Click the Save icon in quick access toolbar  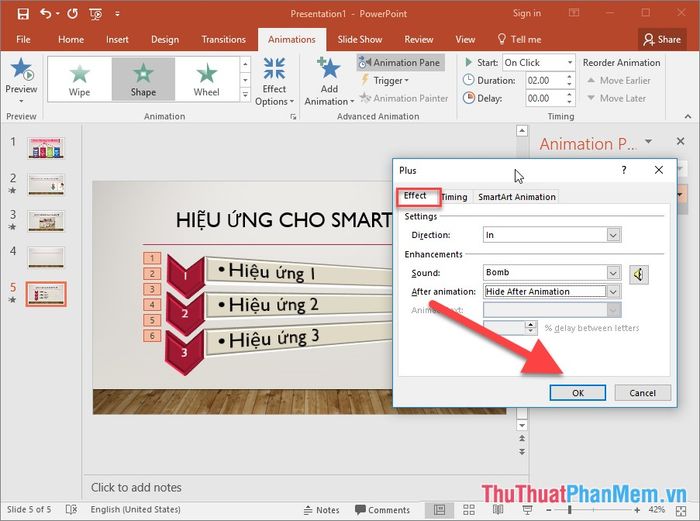[23, 14]
